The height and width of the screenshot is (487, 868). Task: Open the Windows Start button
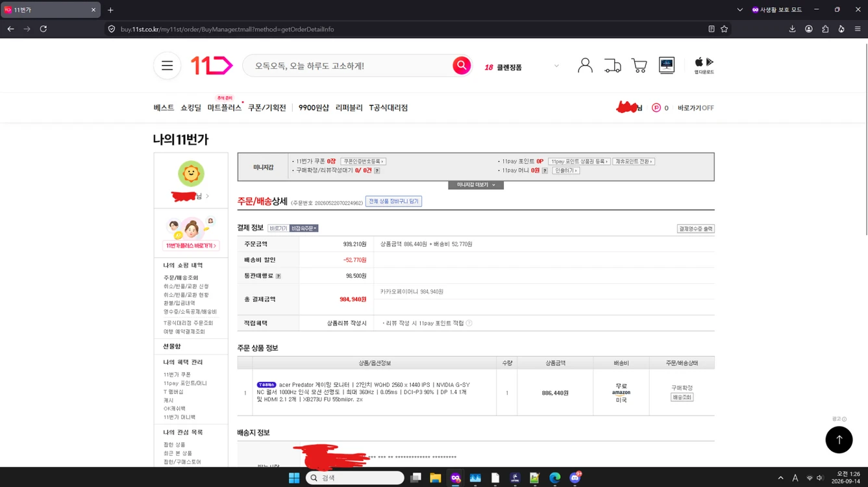point(294,478)
